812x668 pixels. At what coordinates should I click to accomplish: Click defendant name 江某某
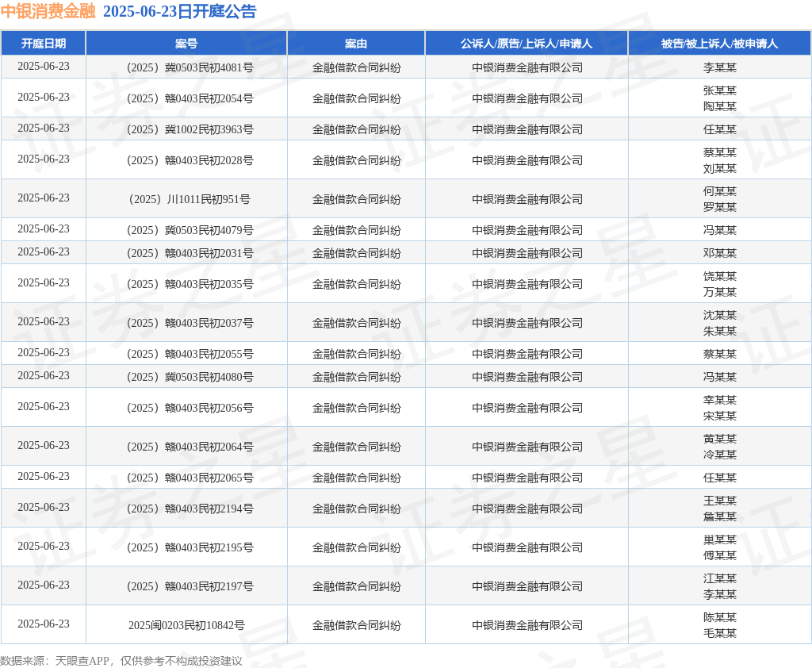(720, 578)
